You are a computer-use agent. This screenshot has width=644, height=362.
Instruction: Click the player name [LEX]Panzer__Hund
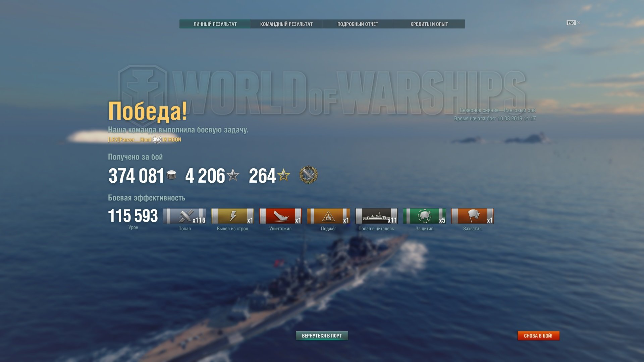click(130, 140)
